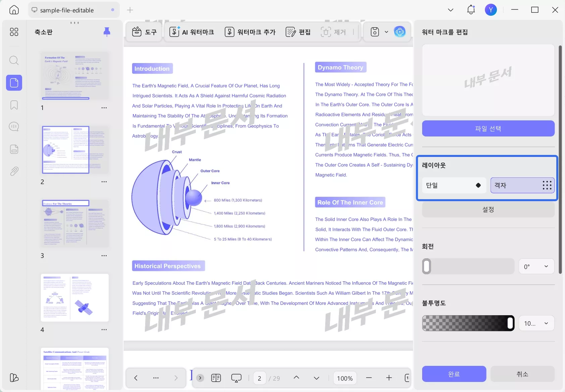565x392 pixels.
Task: Confirm with the 완료 button
Action: tap(454, 374)
